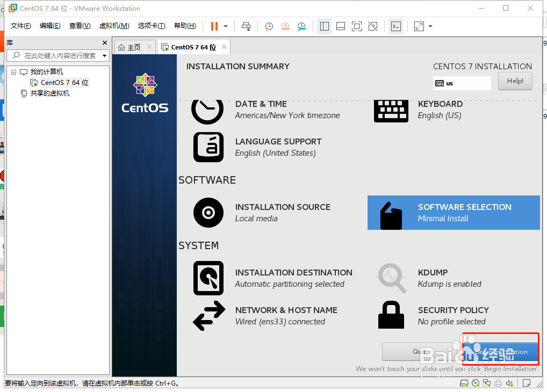Click the stretch guest display icon
The image size is (547, 392).
pyautogui.click(x=419, y=26)
